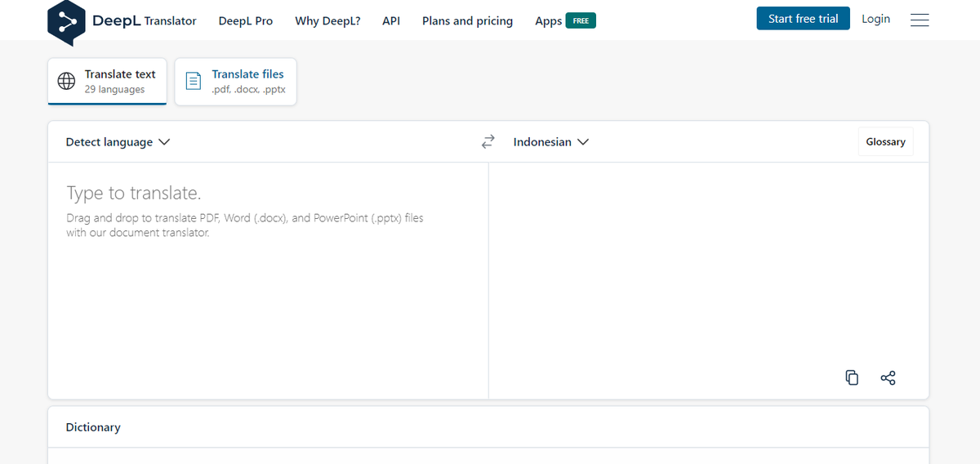Swap languages with the arrows icon
980x464 pixels.
point(488,142)
